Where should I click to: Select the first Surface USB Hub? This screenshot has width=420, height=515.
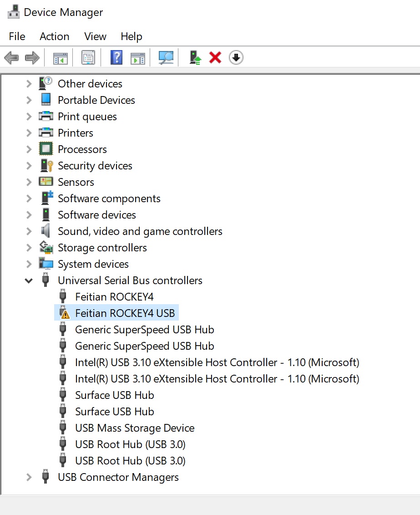tap(115, 395)
